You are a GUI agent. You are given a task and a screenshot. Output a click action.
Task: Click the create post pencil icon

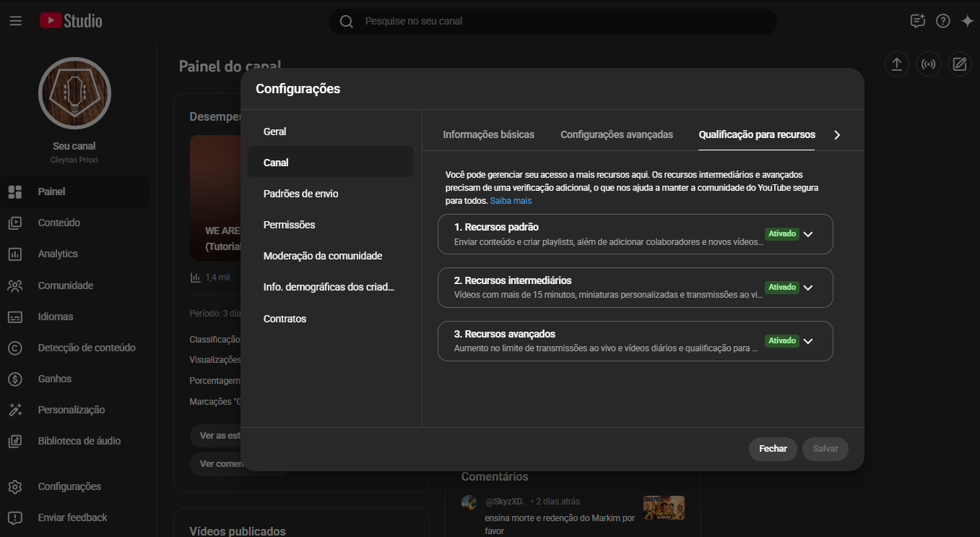click(959, 64)
